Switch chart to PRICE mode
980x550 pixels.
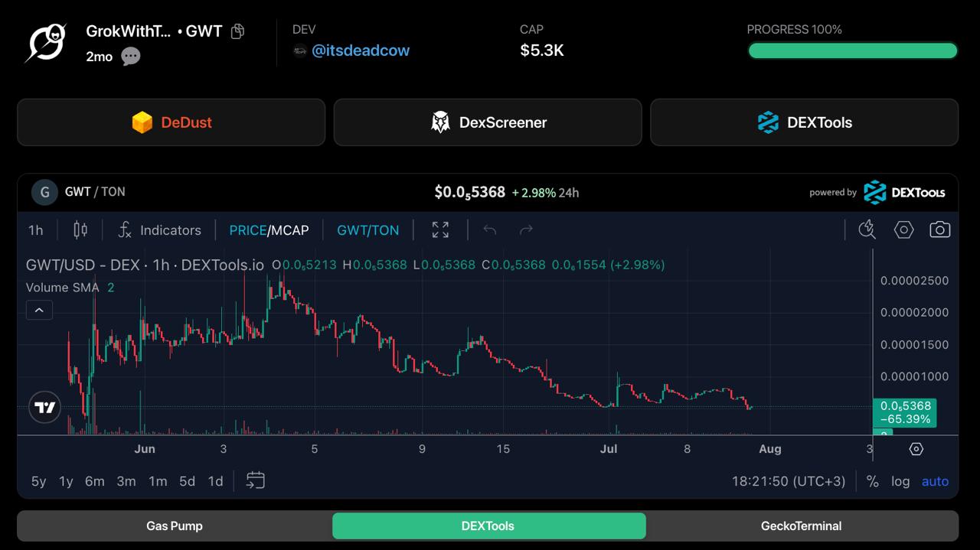point(247,230)
